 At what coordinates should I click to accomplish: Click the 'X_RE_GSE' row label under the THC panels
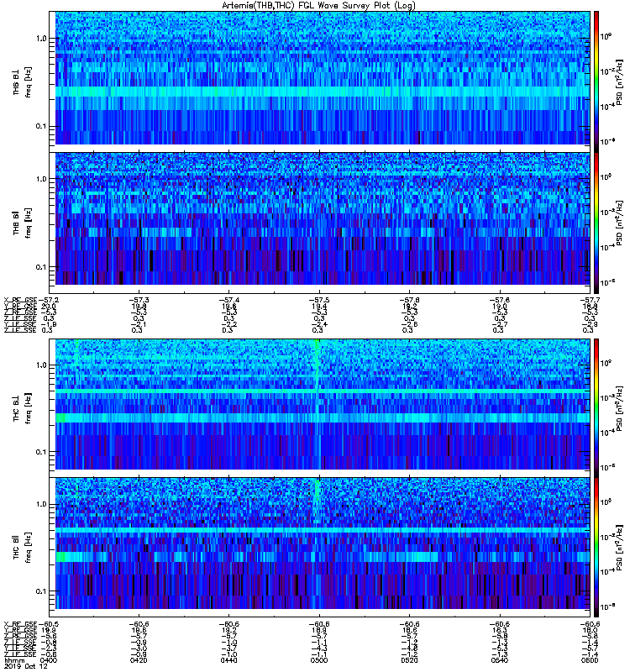point(20,624)
